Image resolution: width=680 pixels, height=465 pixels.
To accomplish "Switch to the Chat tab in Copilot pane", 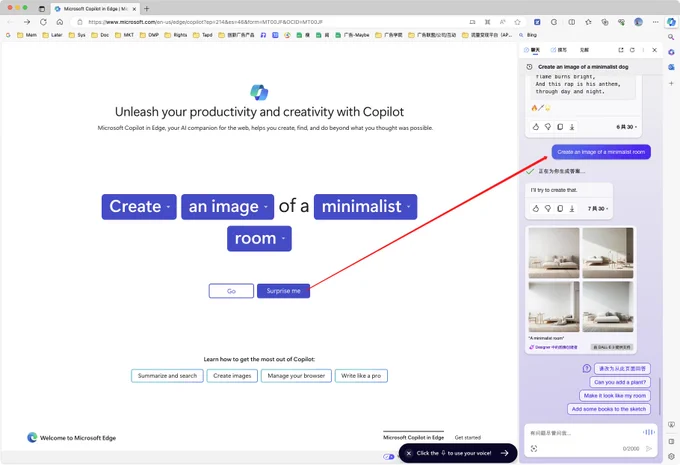I will click(532, 50).
